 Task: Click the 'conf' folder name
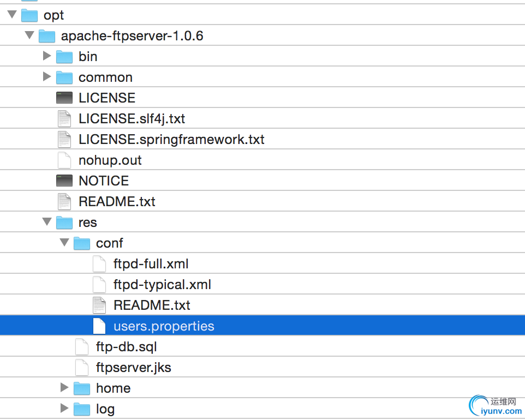110,243
